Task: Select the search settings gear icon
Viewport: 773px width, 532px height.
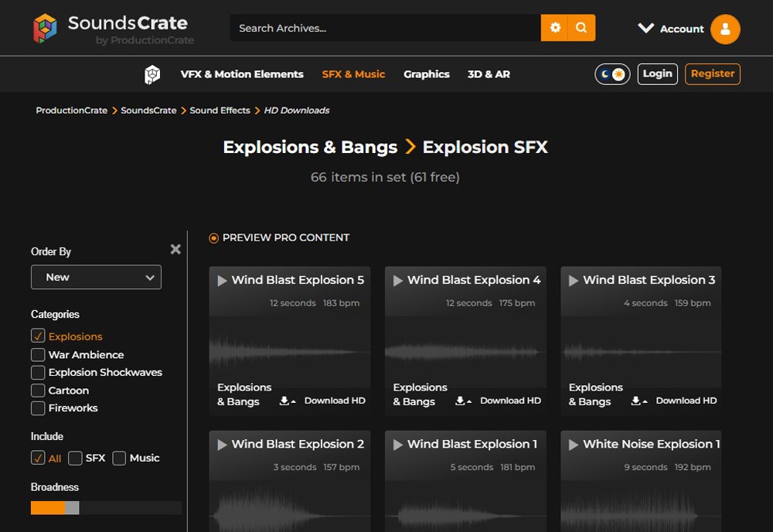Action: 555,27
